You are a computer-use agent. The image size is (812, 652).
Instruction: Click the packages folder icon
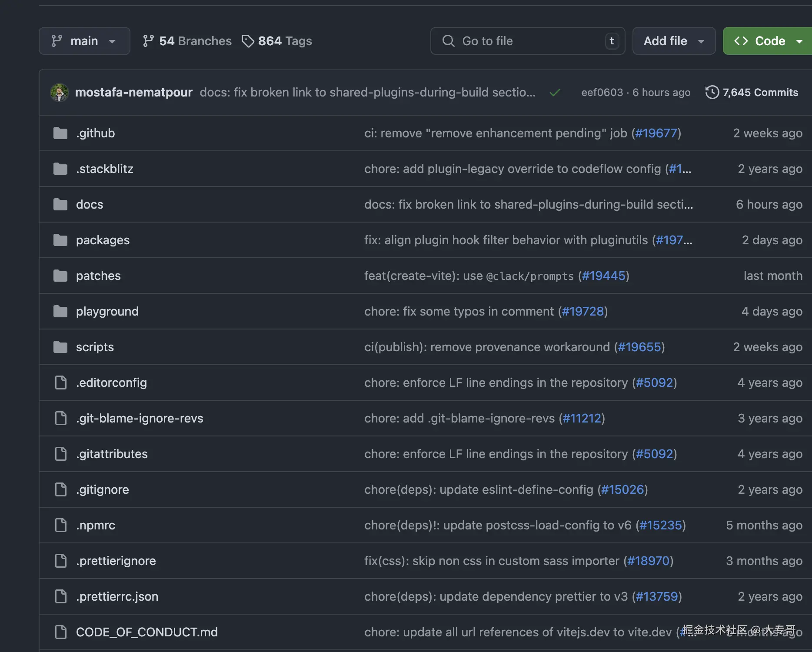(60, 240)
